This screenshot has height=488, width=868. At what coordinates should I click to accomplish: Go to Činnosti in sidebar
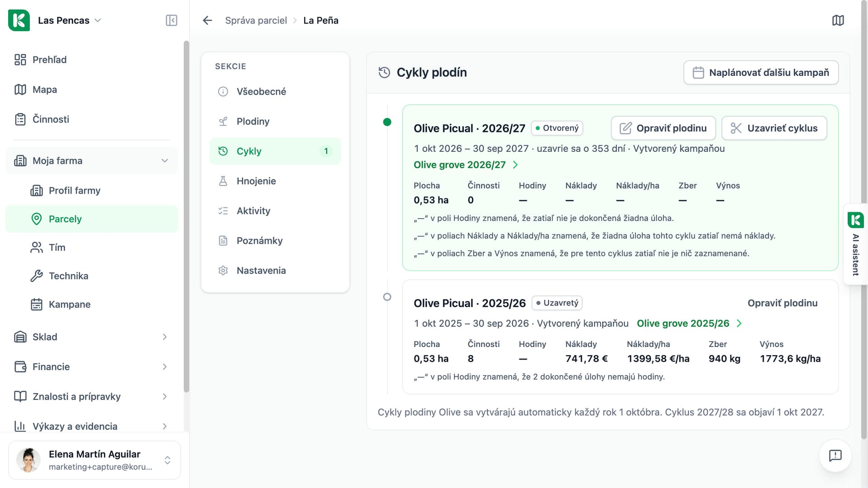tap(92, 119)
